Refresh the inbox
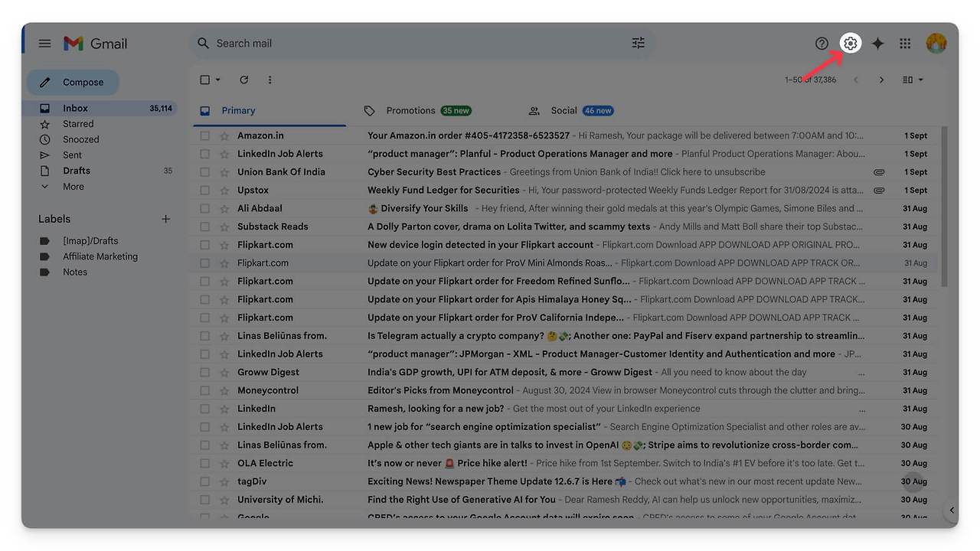980x551 pixels. pos(244,80)
